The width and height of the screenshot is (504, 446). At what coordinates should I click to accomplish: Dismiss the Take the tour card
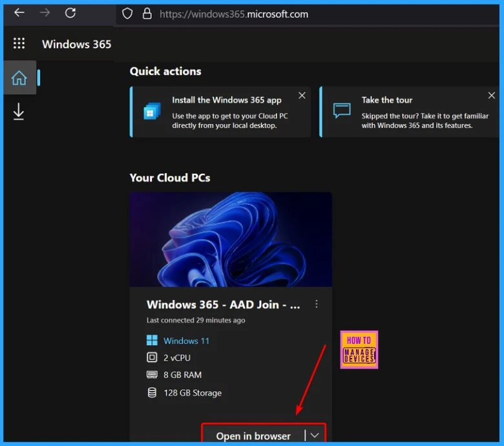tap(492, 96)
